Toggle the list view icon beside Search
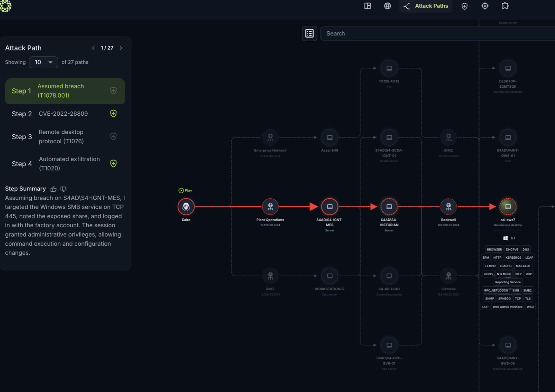Viewport: 555px width, 392px height. [x=309, y=34]
